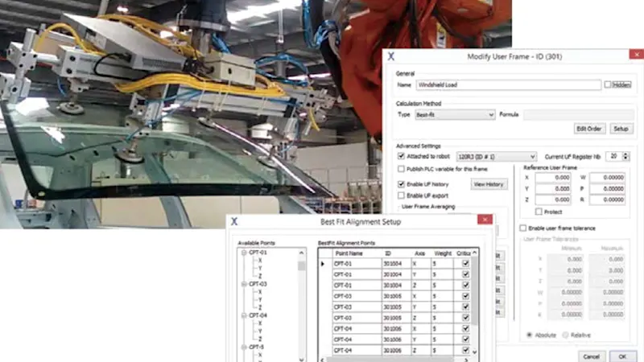The width and height of the screenshot is (644, 362).
Task: Open the robot selection dropdown 120R3
Action: click(x=497, y=156)
